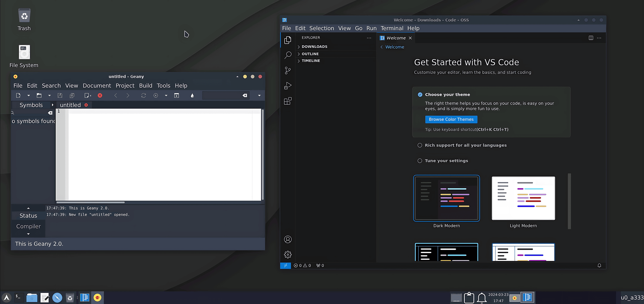Open the Terminal menu in VS Code
The width and height of the screenshot is (644, 304).
(391, 28)
